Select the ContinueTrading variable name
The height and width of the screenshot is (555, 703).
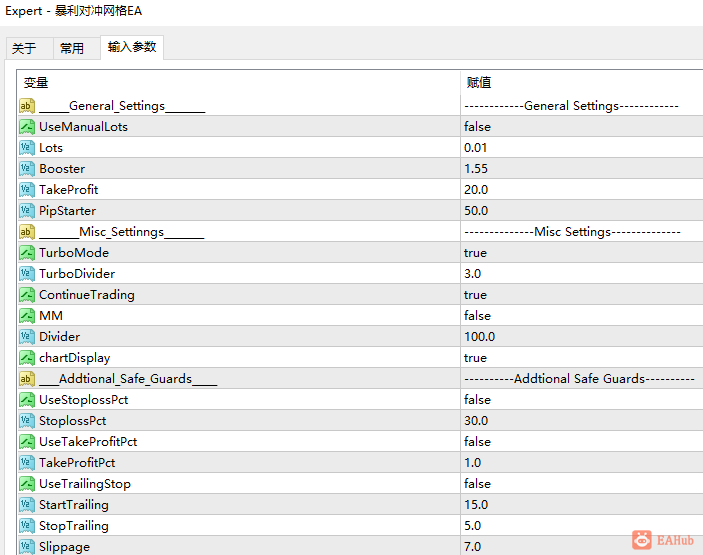pyautogui.click(x=87, y=295)
